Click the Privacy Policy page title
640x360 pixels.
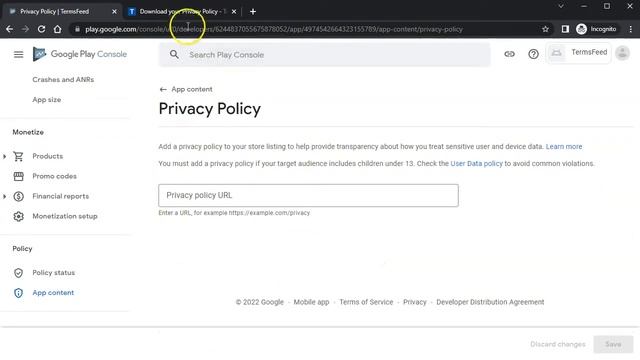(x=209, y=109)
